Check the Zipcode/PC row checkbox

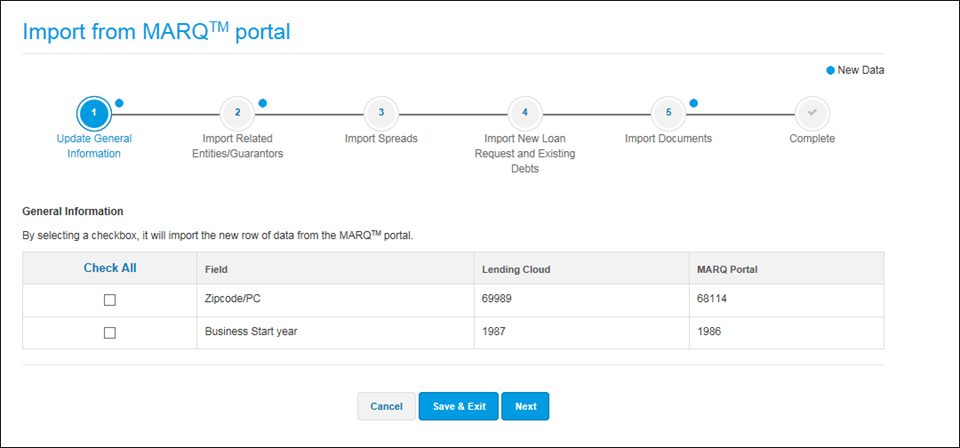(x=110, y=300)
